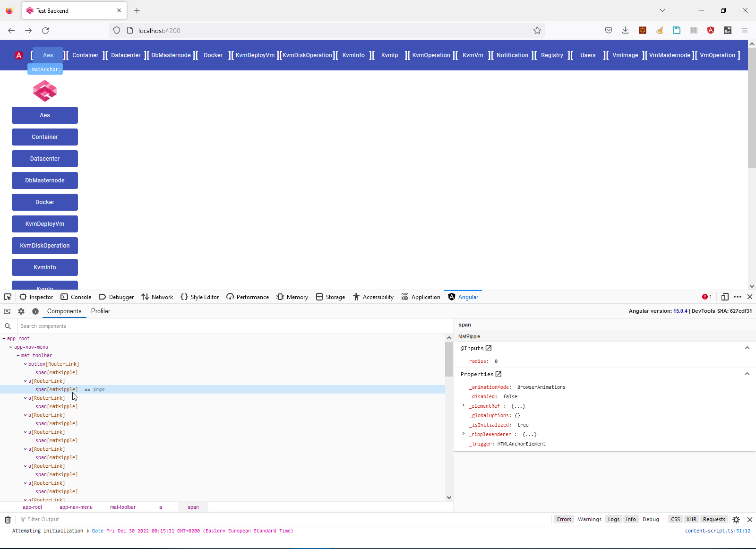Click the red error count icon
756x549 pixels.
click(705, 297)
